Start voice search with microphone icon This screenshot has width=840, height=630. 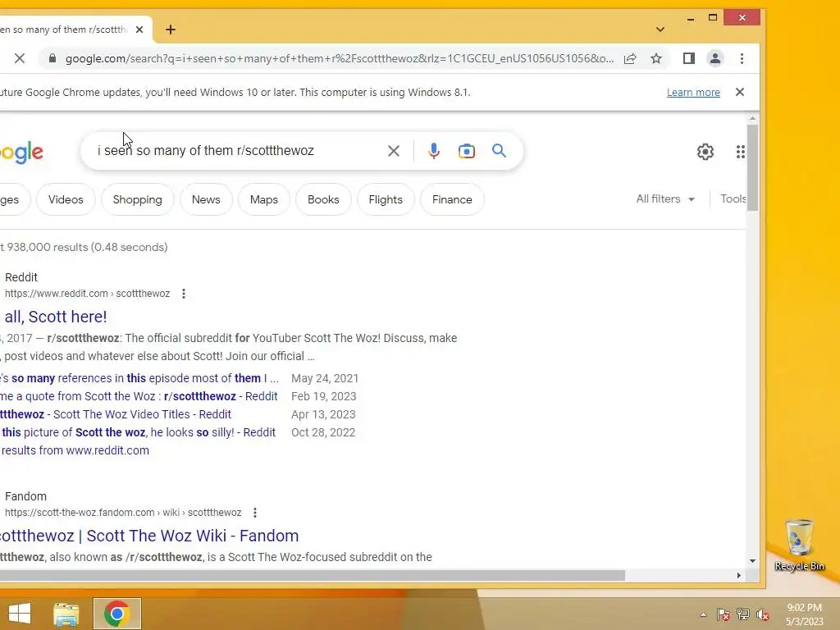pyautogui.click(x=434, y=151)
